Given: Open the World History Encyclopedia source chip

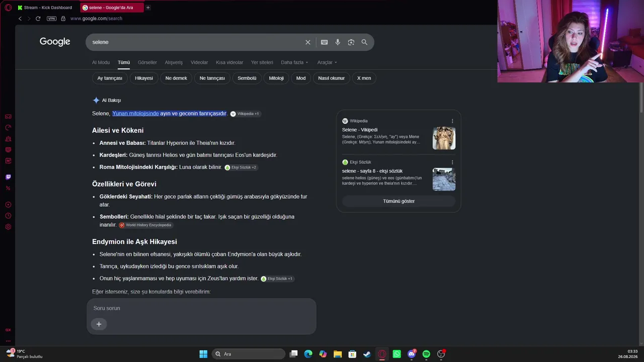Looking at the screenshot, I should [x=145, y=225].
